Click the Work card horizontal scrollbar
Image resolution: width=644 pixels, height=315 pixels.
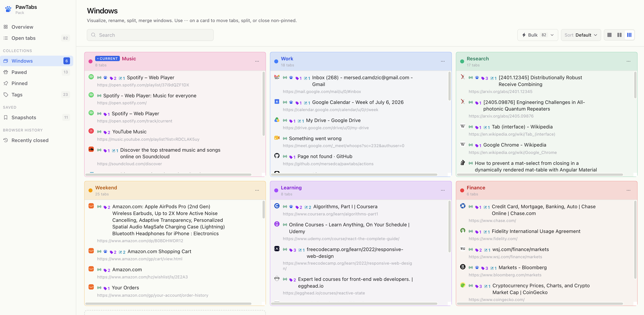[x=354, y=175]
